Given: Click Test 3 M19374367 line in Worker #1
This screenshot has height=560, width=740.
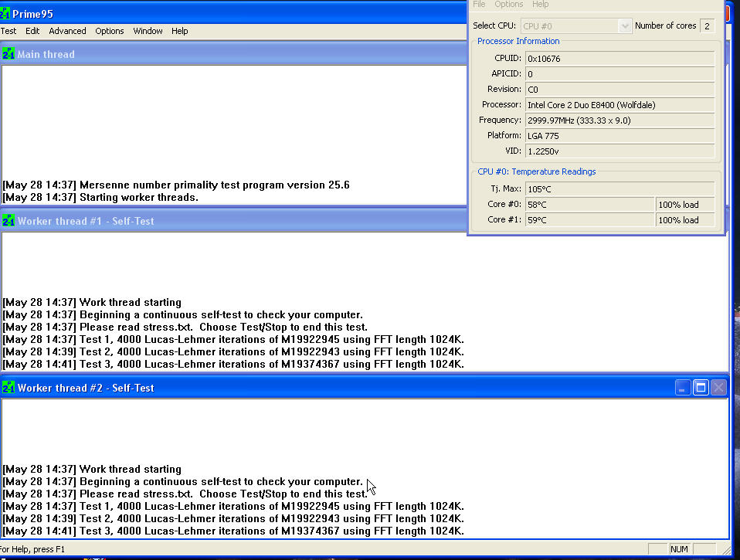Looking at the screenshot, I should pyautogui.click(x=233, y=365).
